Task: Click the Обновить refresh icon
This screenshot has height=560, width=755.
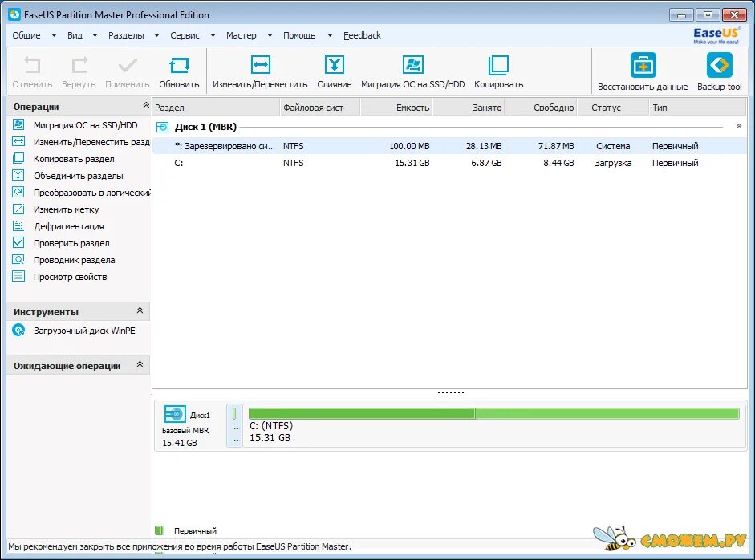Action: (x=179, y=65)
